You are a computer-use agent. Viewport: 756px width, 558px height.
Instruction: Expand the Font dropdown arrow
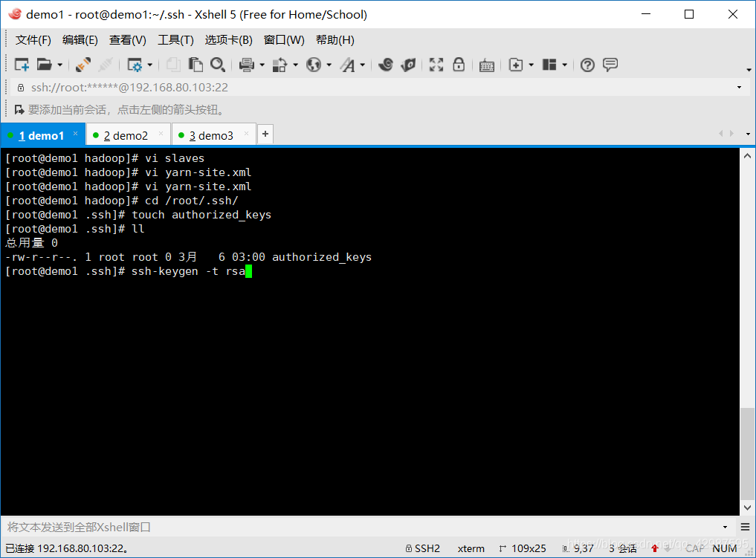coord(363,65)
